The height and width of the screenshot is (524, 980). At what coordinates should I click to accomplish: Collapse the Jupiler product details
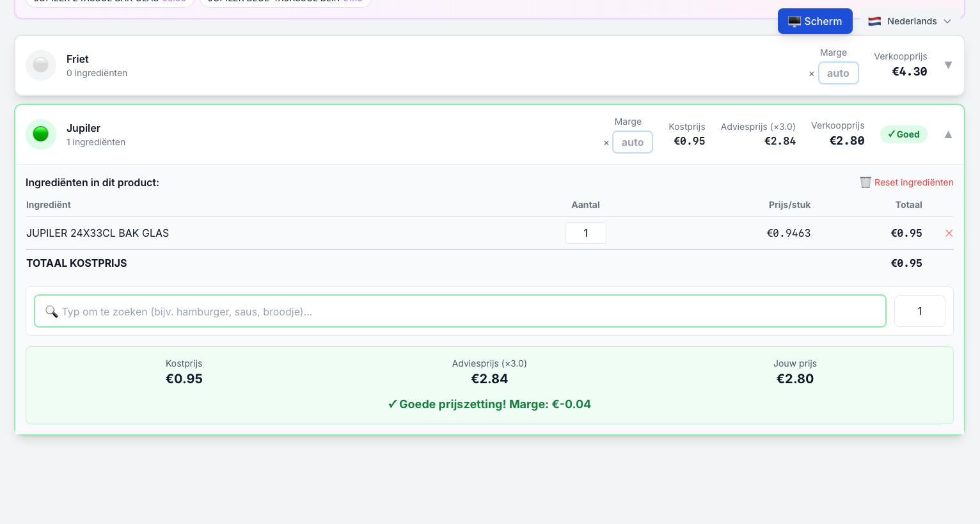(x=948, y=134)
